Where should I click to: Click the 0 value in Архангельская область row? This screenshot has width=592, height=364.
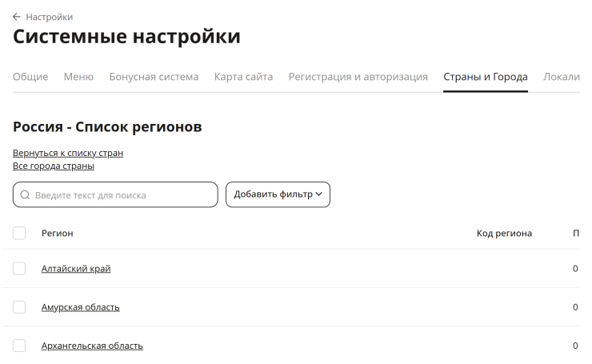[575, 346]
